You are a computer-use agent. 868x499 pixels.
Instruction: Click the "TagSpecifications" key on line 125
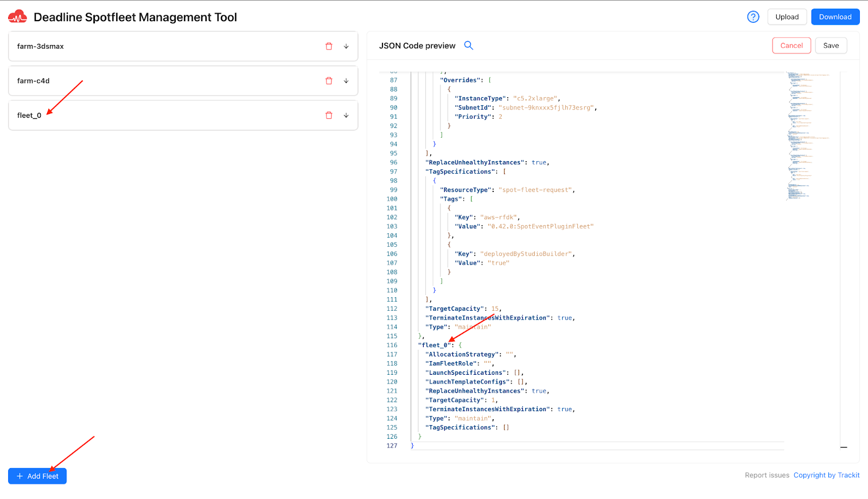pyautogui.click(x=460, y=427)
